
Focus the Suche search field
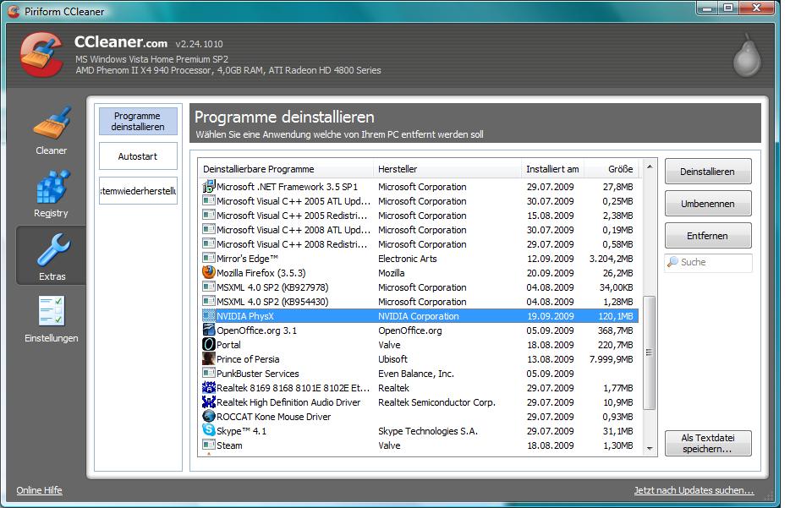coord(708,262)
